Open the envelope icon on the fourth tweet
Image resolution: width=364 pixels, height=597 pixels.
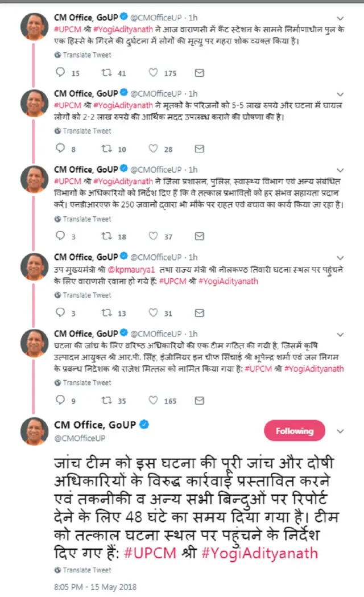click(199, 312)
